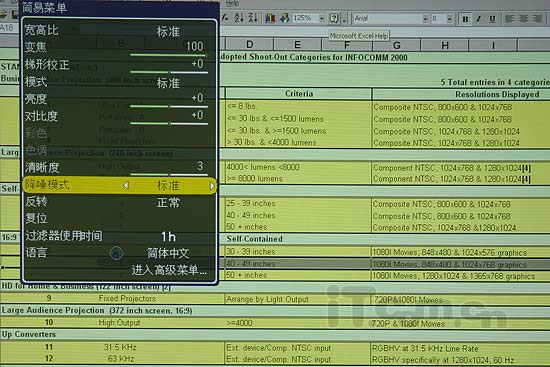
Task: Open the Help menu
Action: [232, 4]
